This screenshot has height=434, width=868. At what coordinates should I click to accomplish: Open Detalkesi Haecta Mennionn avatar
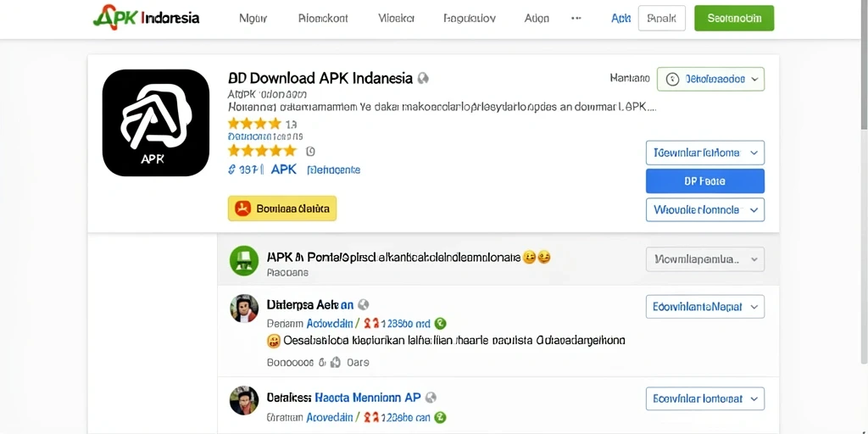pyautogui.click(x=244, y=400)
